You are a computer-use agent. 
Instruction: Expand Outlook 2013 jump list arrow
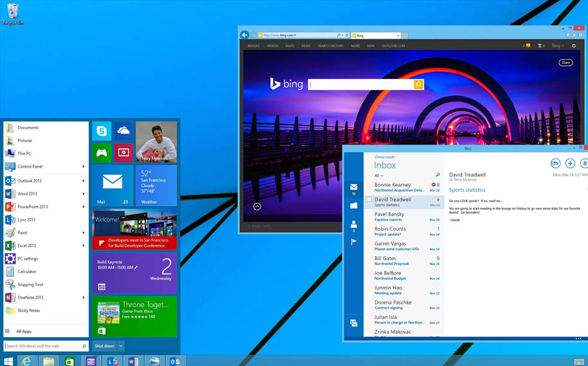[84, 181]
